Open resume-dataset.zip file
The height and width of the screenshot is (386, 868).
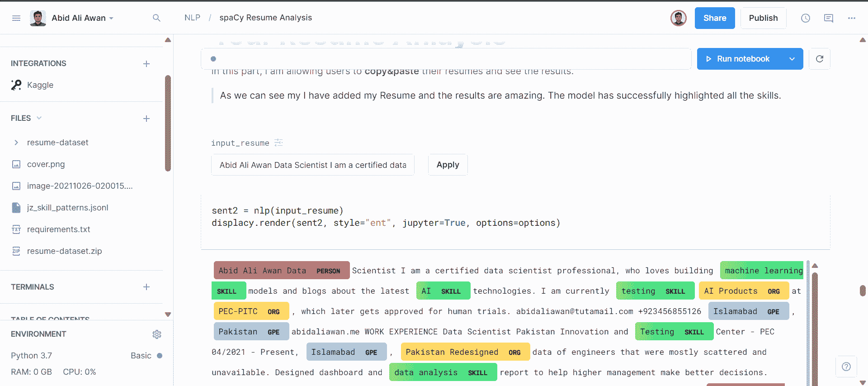pyautogui.click(x=64, y=251)
